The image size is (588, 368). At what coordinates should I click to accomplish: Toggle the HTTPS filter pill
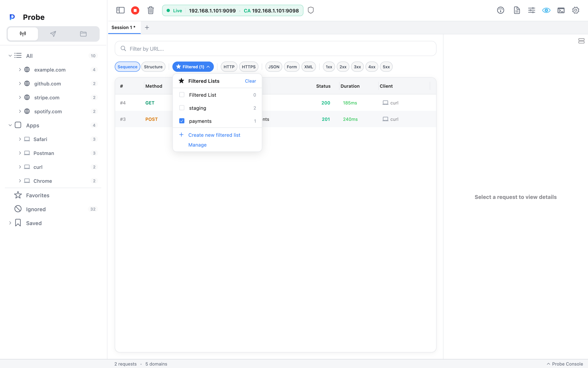point(248,67)
